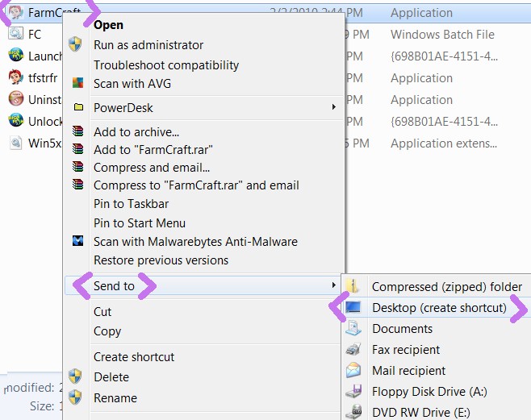This screenshot has width=531, height=420.
Task: Click the Windows Batch File type cell
Action: [x=442, y=34]
